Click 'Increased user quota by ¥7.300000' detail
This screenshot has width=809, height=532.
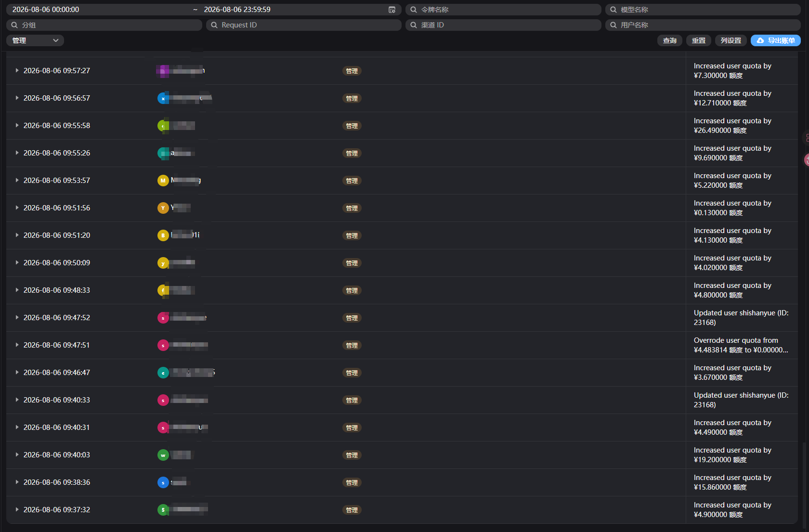[732, 71]
